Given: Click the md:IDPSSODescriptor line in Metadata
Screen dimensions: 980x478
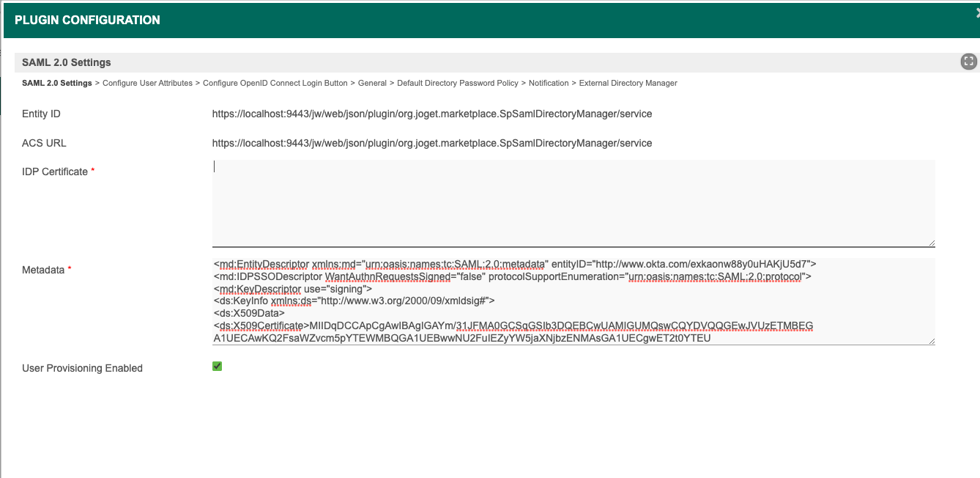Looking at the screenshot, I should 513,276.
